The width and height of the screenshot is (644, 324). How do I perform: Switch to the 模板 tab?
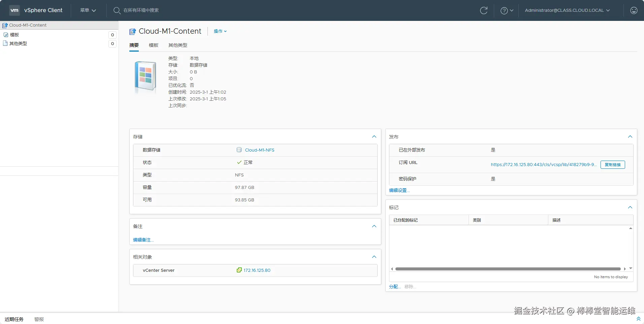154,45
